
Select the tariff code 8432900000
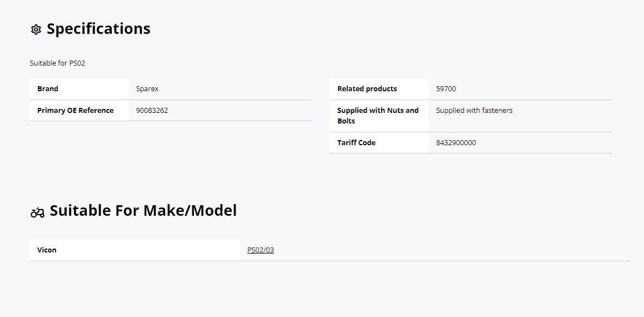point(456,143)
